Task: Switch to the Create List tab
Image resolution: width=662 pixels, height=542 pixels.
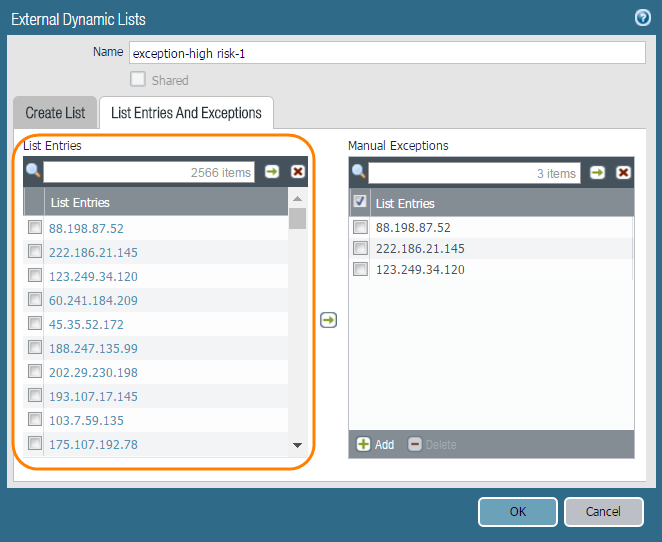Action: (x=57, y=113)
